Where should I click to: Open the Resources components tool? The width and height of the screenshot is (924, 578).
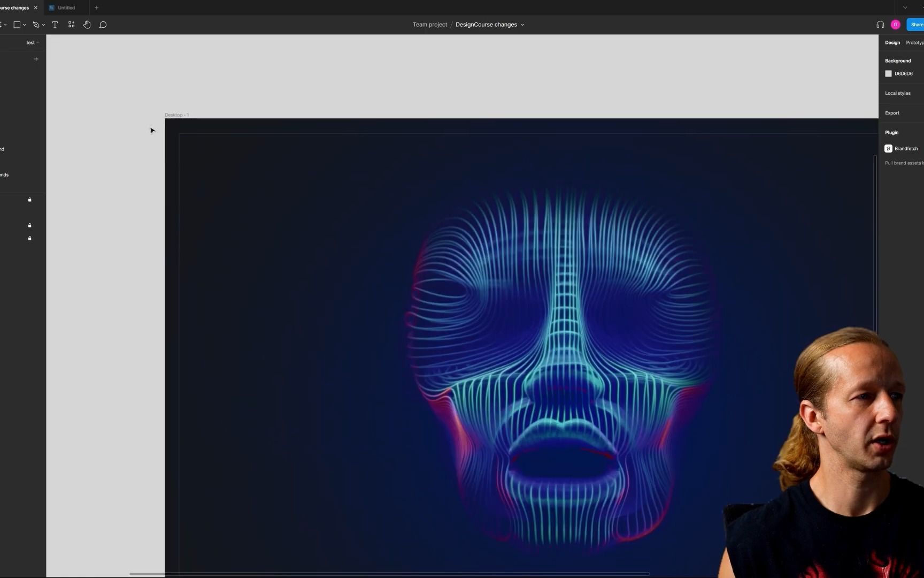coord(71,25)
